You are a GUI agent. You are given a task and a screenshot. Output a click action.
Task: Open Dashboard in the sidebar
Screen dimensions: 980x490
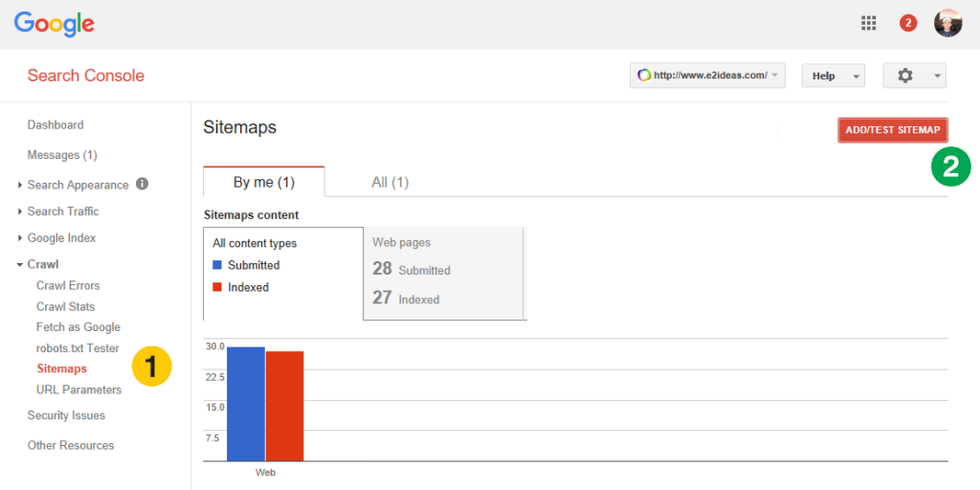(55, 125)
